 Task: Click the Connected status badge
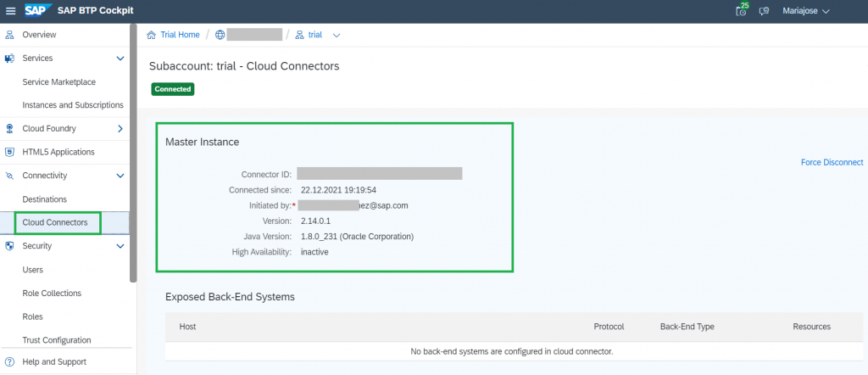173,89
